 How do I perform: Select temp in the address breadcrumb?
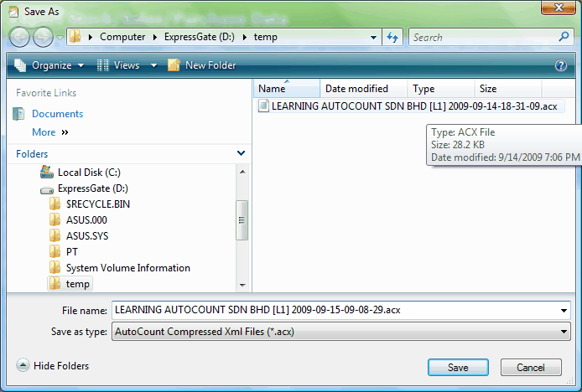click(265, 37)
